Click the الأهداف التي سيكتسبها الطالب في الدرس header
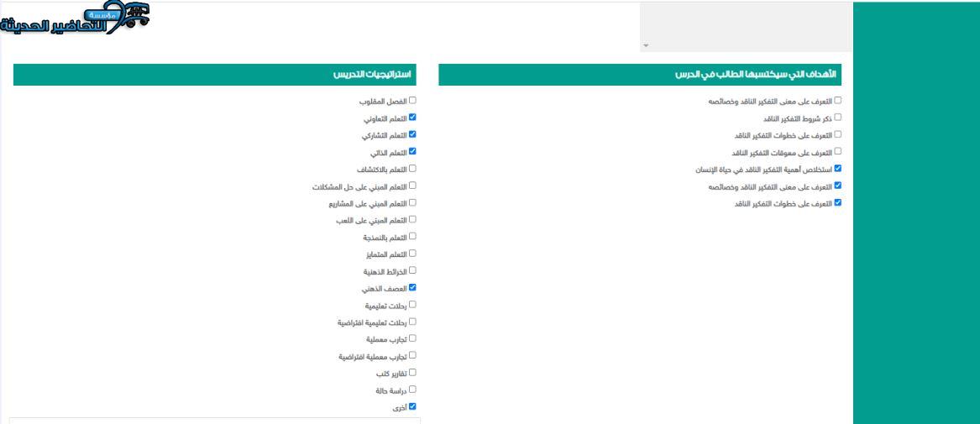Image resolution: width=980 pixels, height=424 pixels. click(x=640, y=75)
